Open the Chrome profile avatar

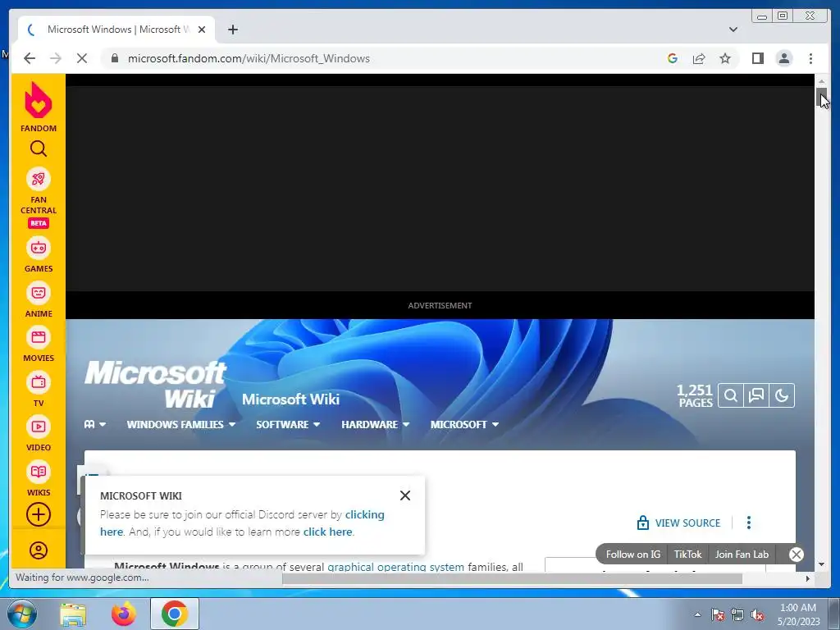(x=783, y=58)
